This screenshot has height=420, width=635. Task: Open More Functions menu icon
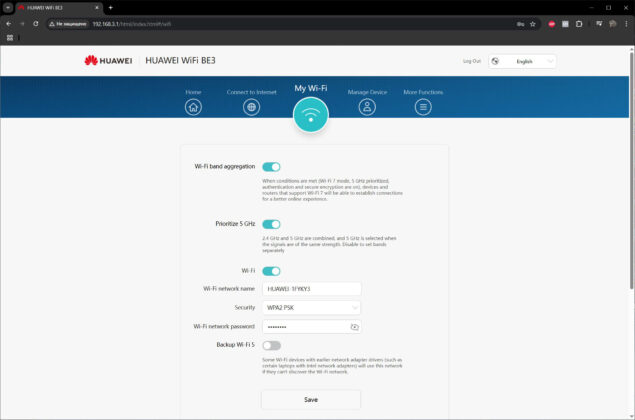pos(423,107)
